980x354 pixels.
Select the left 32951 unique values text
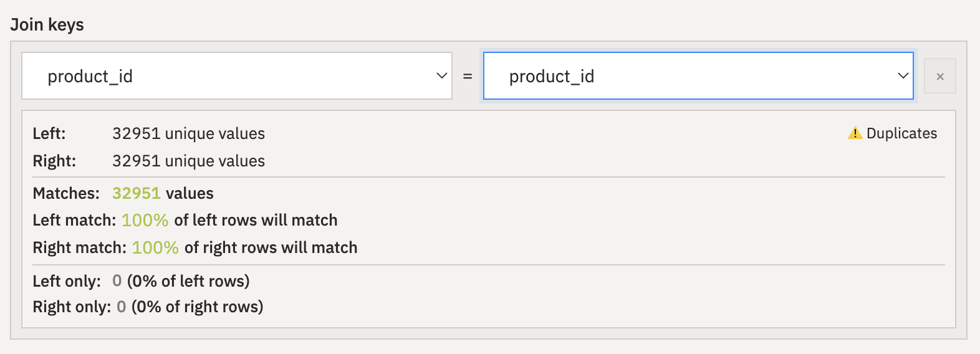tap(188, 133)
